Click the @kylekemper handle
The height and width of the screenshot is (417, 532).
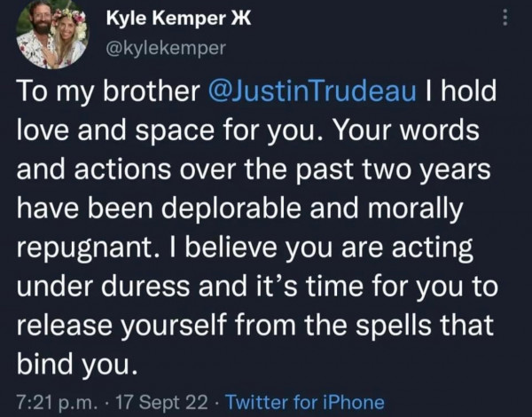click(166, 49)
